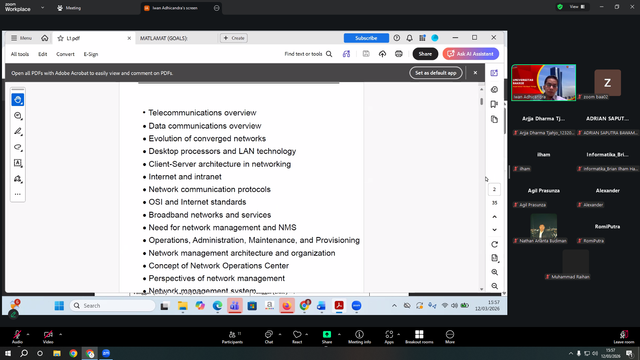Click the Share button in Acrobat

[425, 54]
